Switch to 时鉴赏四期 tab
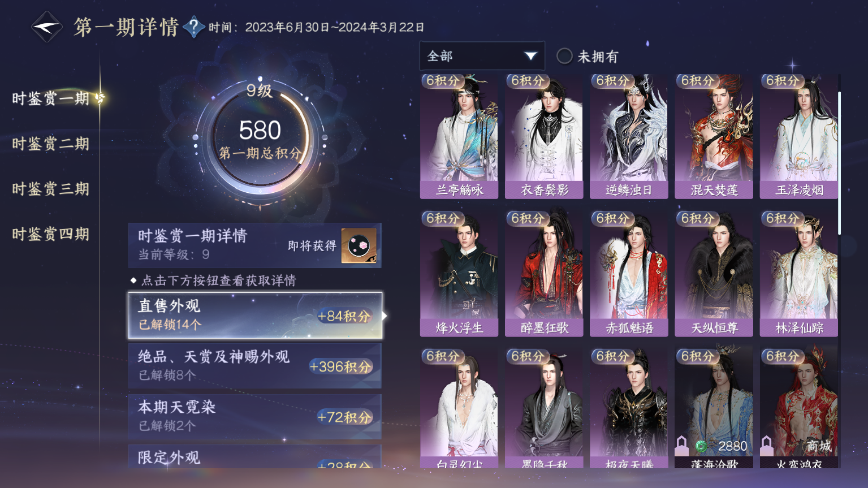This screenshot has width=868, height=488. [51, 234]
